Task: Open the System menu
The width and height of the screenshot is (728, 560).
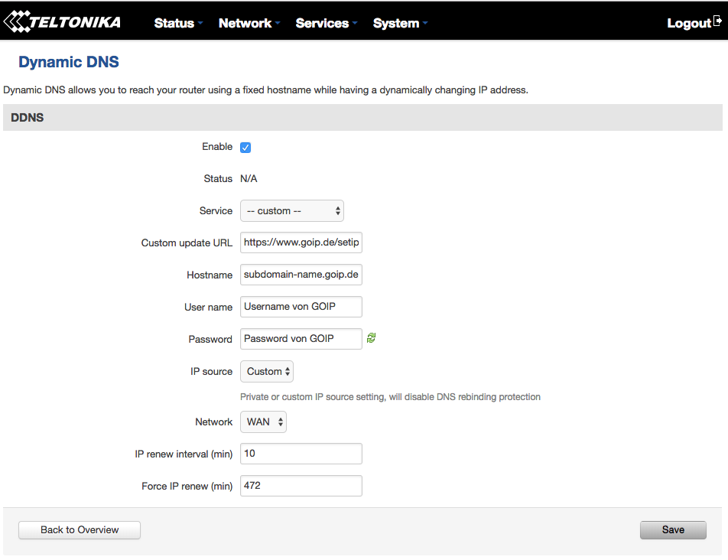Action: pos(400,23)
